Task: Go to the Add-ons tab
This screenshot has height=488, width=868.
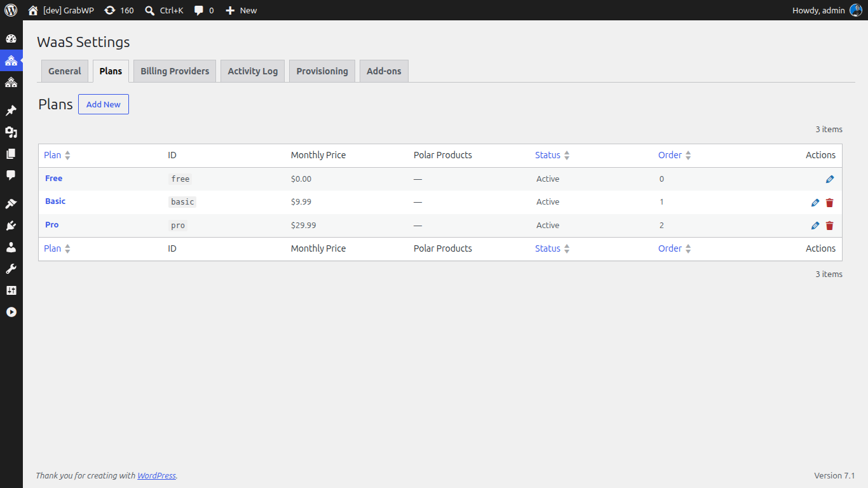Action: [384, 71]
